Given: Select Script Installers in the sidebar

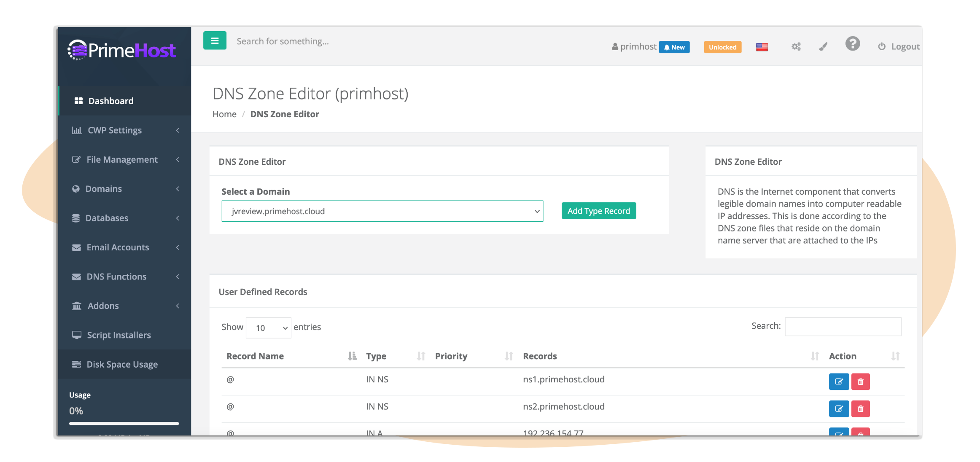Looking at the screenshot, I should (x=118, y=335).
